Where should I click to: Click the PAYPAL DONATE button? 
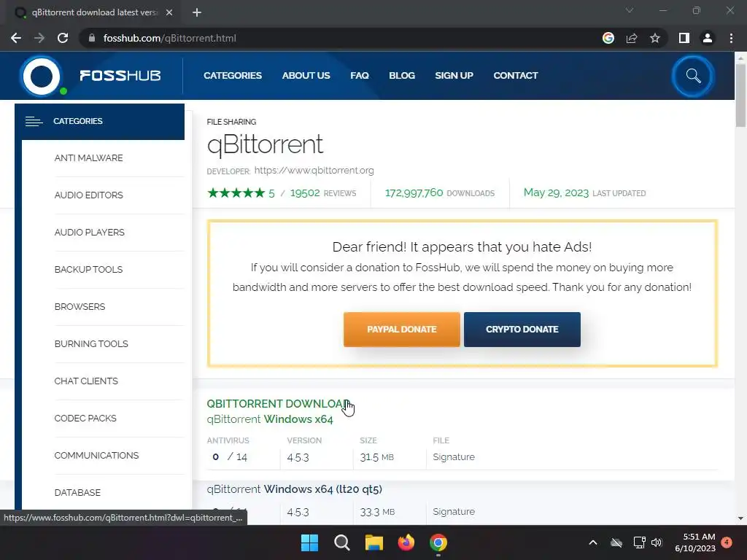[402, 330]
